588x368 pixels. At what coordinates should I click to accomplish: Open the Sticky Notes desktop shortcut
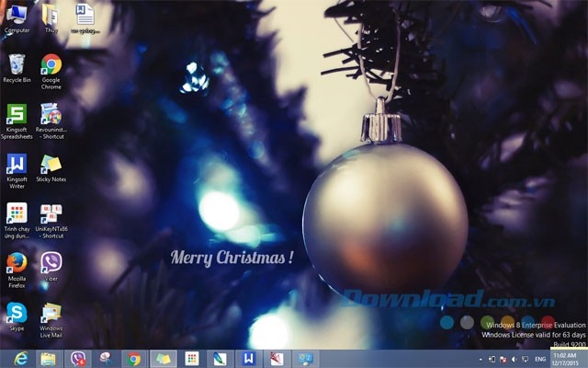click(x=51, y=167)
